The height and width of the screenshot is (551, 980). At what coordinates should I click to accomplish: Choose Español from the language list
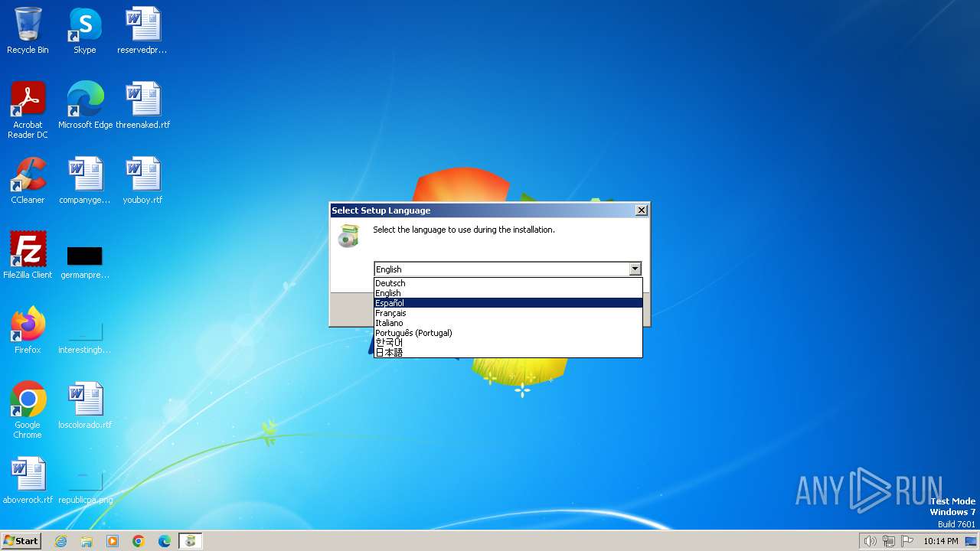(x=508, y=303)
